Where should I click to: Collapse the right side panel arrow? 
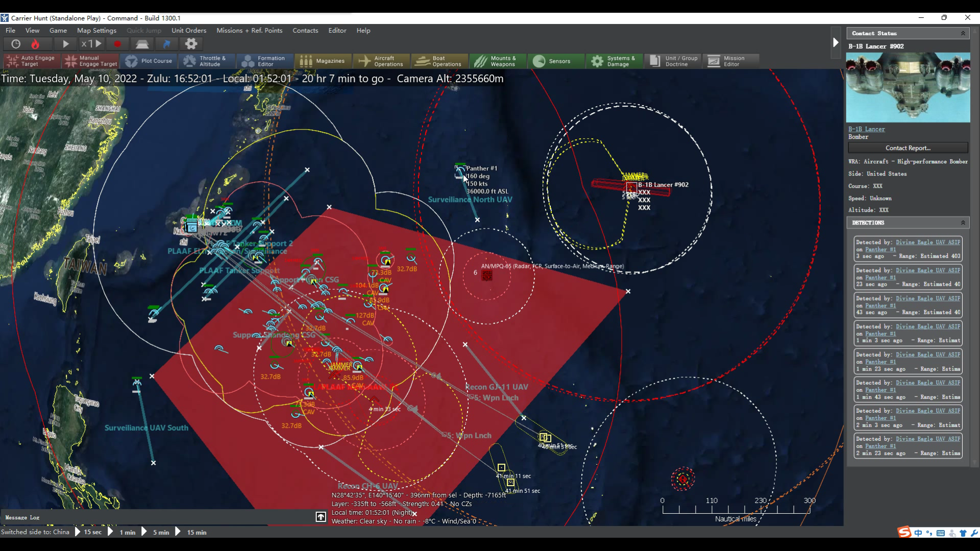[836, 42]
